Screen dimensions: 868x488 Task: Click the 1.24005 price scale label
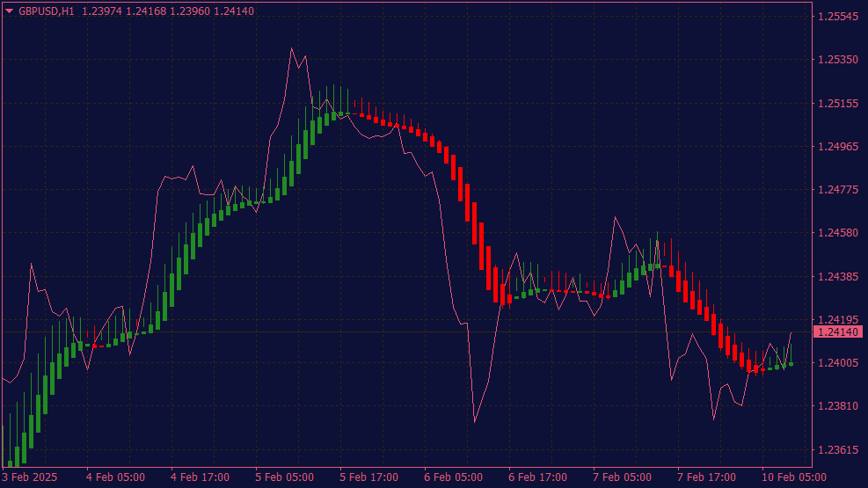click(838, 363)
